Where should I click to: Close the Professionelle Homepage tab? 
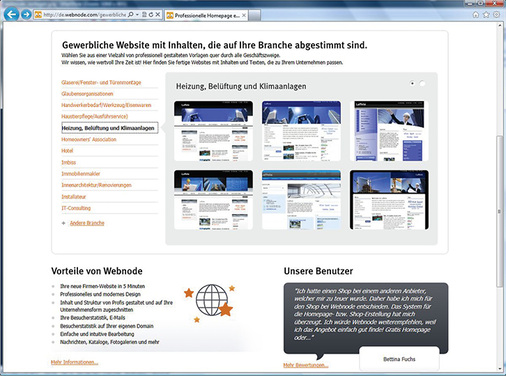[244, 15]
